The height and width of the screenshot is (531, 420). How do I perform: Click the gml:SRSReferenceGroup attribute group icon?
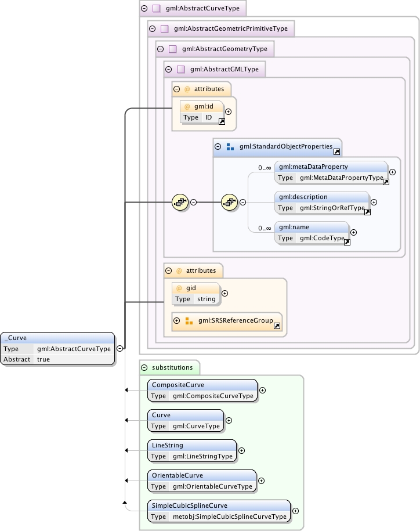pos(189,321)
